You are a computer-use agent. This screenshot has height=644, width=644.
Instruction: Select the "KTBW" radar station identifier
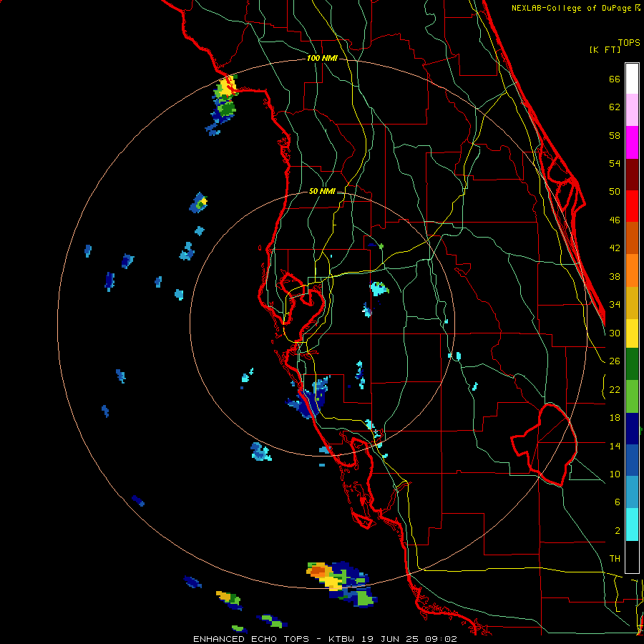pos(341,639)
